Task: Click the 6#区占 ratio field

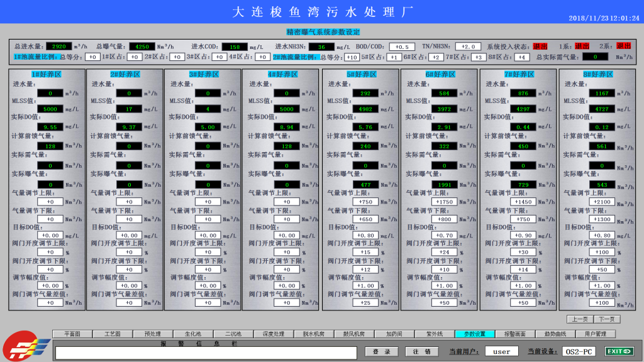Action: [x=436, y=57]
